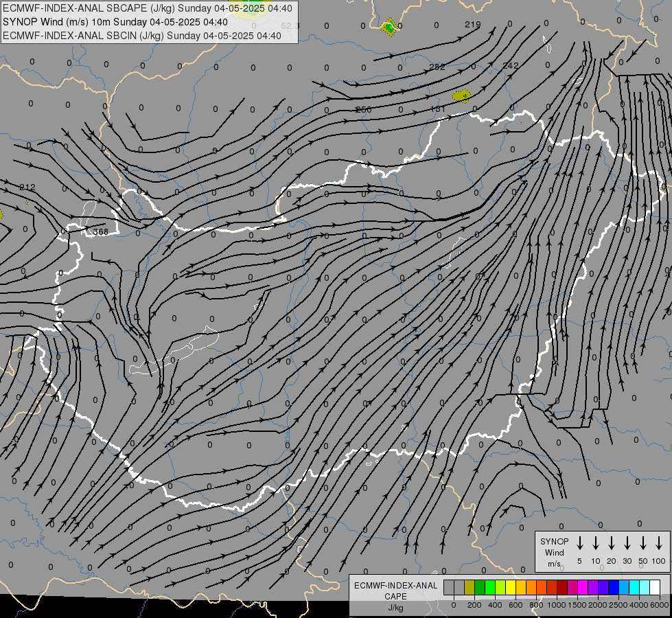Screen dimensions: 672x618
Task: Click the SBCIN title line at top
Action: [142, 36]
